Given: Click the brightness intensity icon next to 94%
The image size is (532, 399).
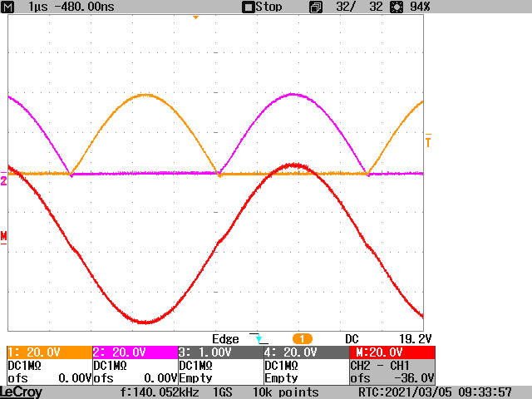Looking at the screenshot, I should pos(397,7).
